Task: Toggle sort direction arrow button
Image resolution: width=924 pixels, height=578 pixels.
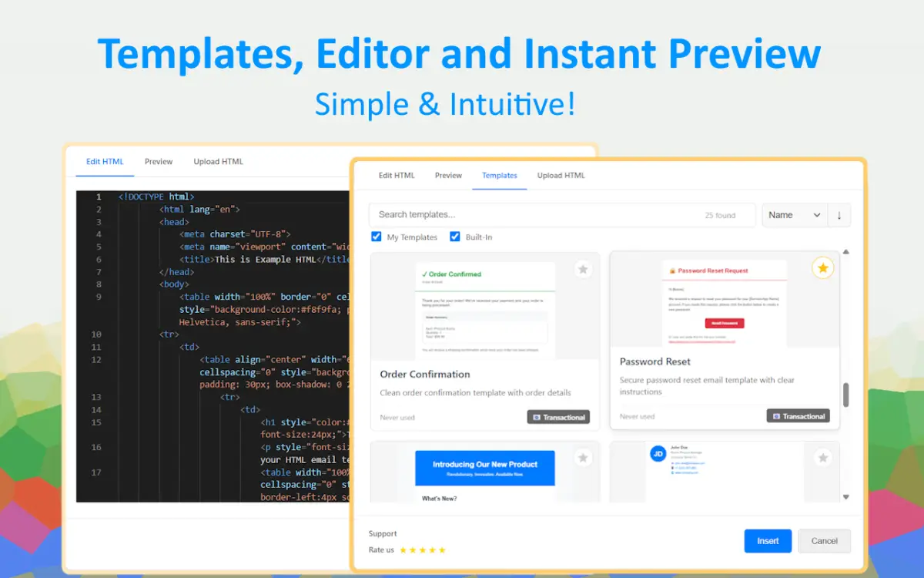Action: pos(839,215)
